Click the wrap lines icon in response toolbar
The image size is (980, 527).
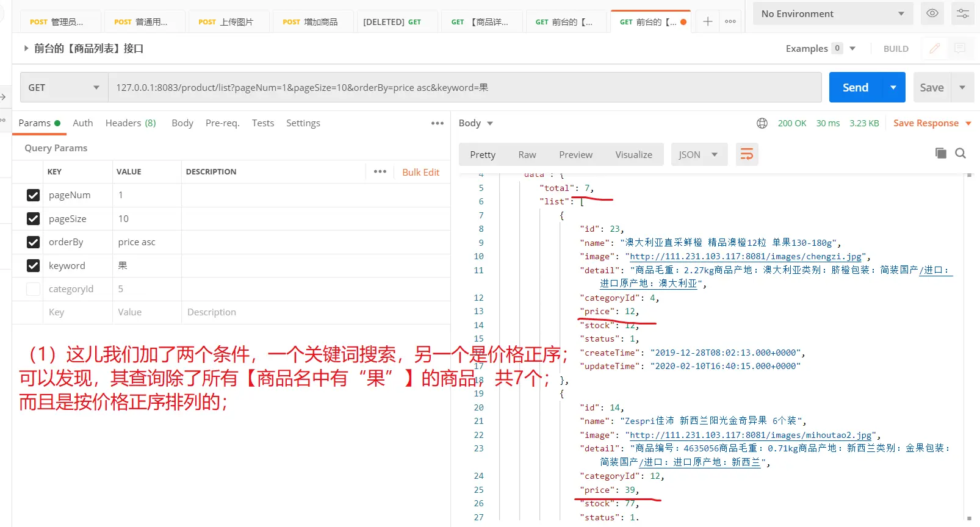pos(747,154)
